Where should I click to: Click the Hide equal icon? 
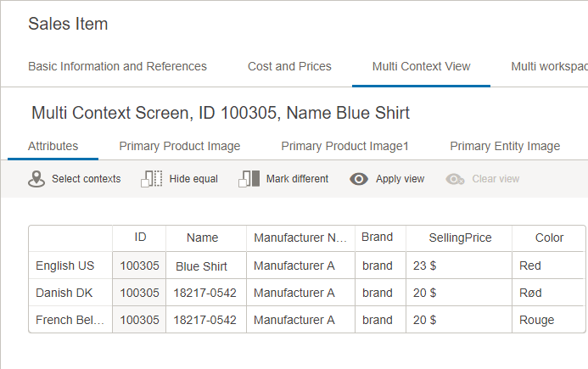pyautogui.click(x=151, y=179)
